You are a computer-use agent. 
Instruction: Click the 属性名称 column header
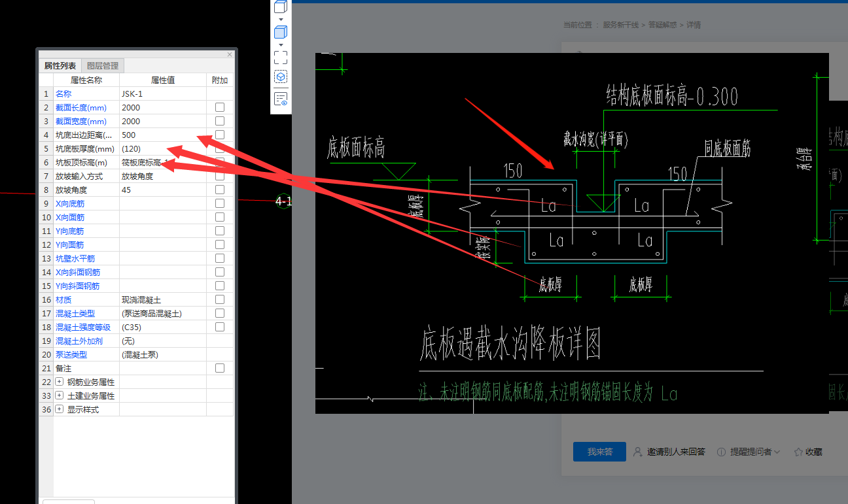(86, 80)
